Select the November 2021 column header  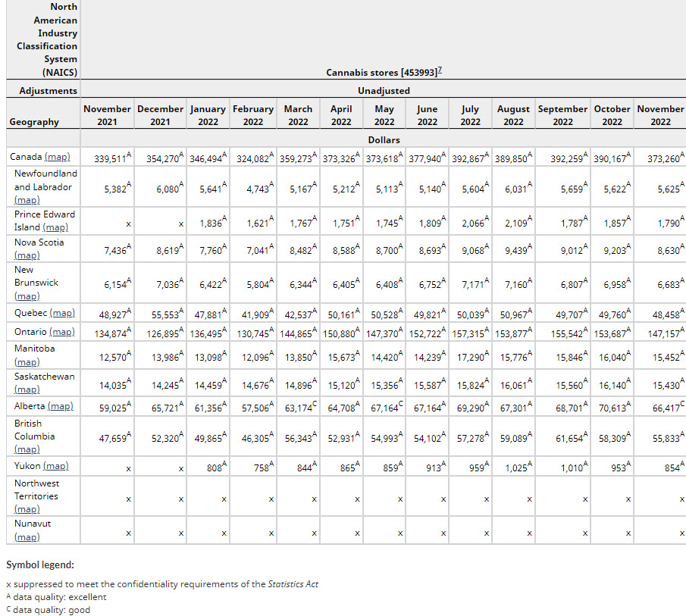tap(107, 115)
